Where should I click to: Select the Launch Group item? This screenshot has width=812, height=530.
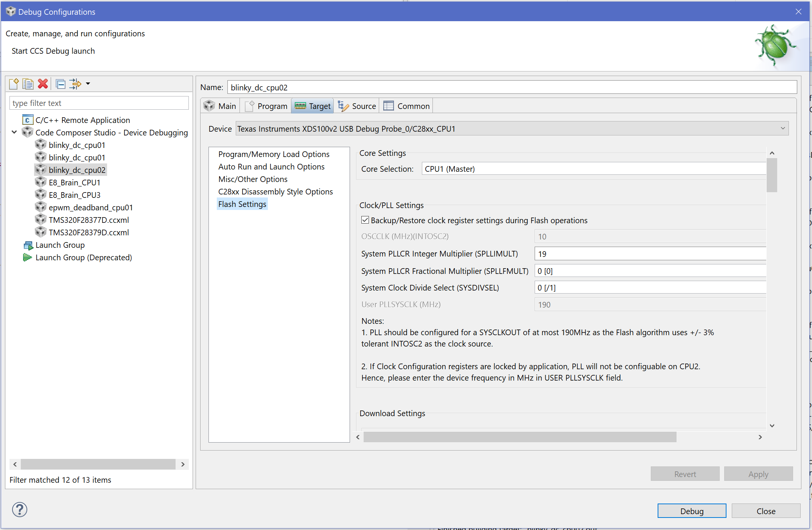point(60,245)
